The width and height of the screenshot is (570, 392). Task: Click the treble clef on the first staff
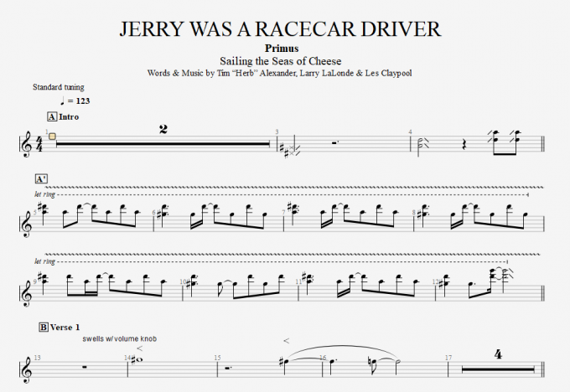click(x=27, y=145)
